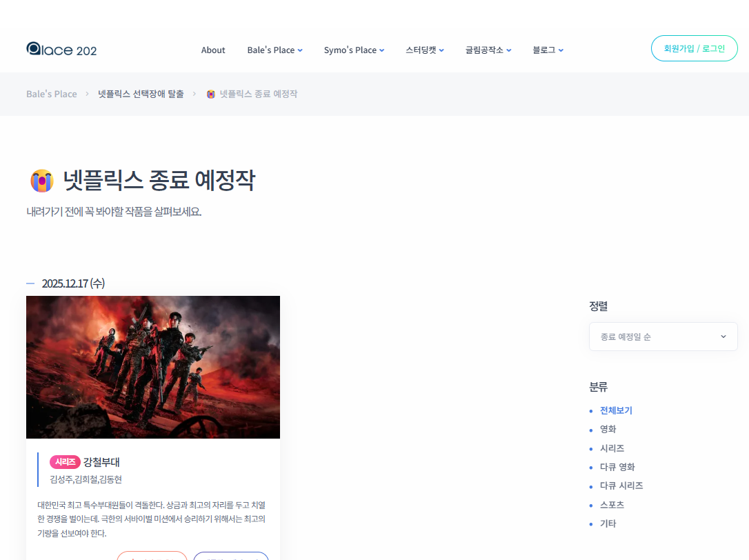Select the 영화 category

pyautogui.click(x=608, y=428)
